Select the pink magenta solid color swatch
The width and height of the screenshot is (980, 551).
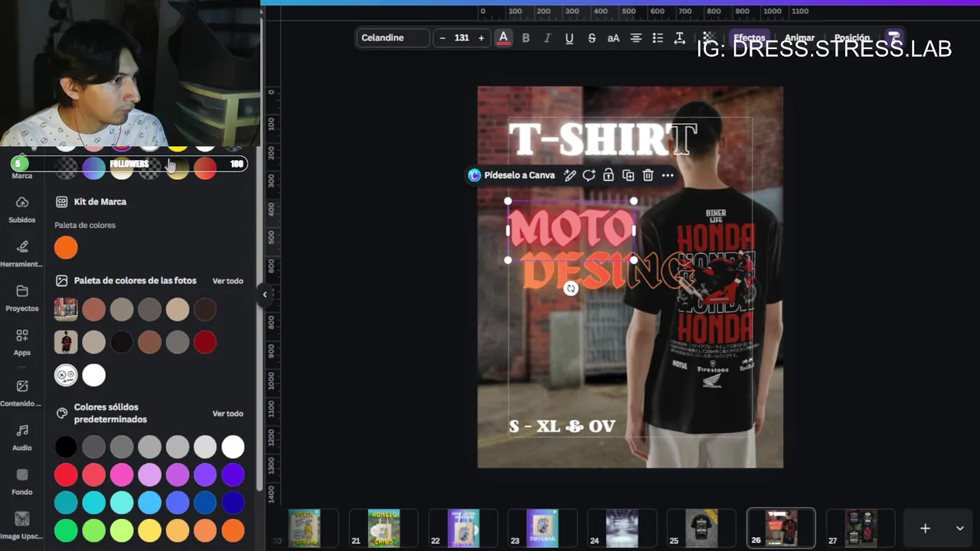[x=122, y=474]
